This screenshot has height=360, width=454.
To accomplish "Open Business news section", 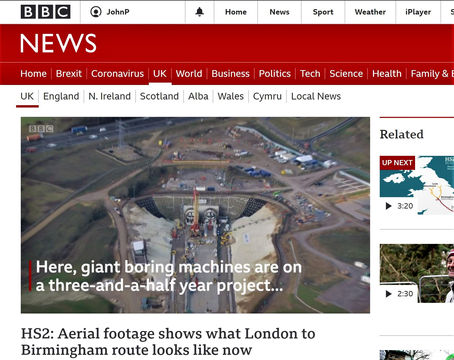I will point(230,74).
